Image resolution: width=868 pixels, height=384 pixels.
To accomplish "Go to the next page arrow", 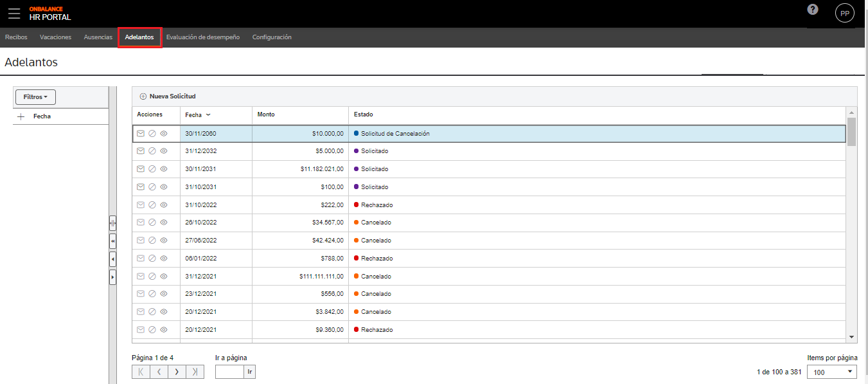I will click(x=177, y=372).
